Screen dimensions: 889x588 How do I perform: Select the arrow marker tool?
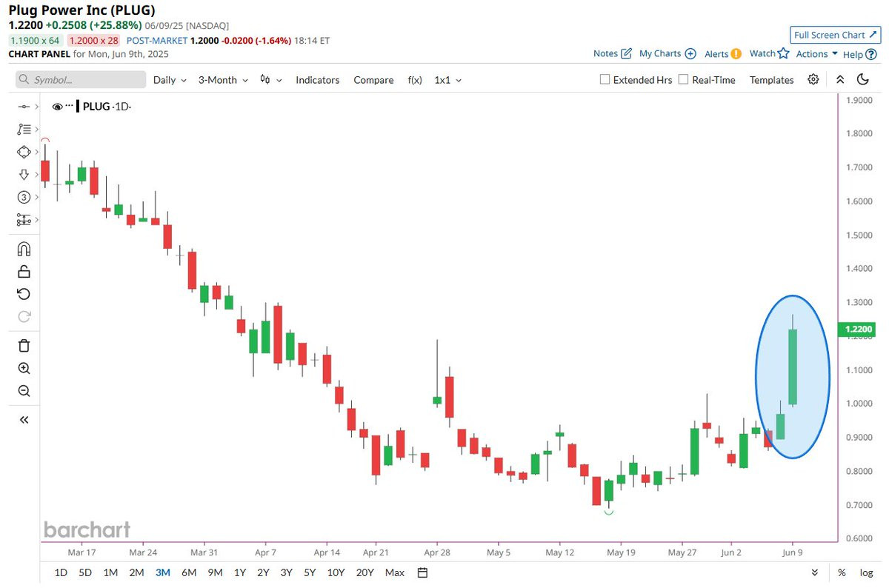click(x=23, y=174)
